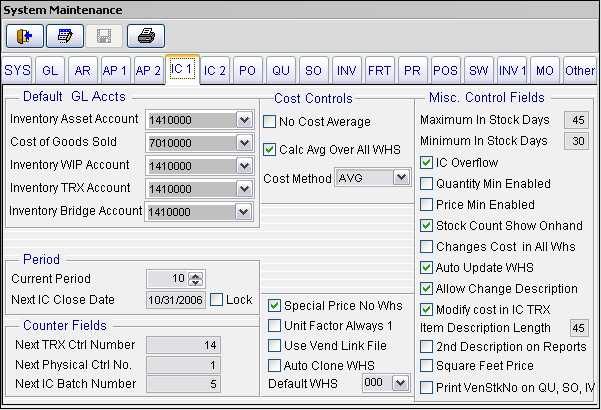
Task: Expand the Inventory Asset Account dropdown
Action: tap(244, 120)
